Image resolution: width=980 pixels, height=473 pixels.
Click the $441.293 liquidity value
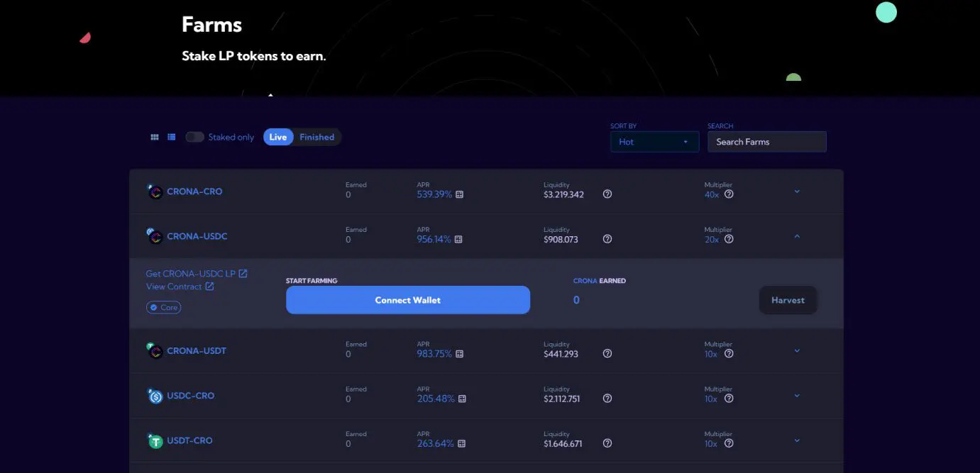click(x=561, y=354)
